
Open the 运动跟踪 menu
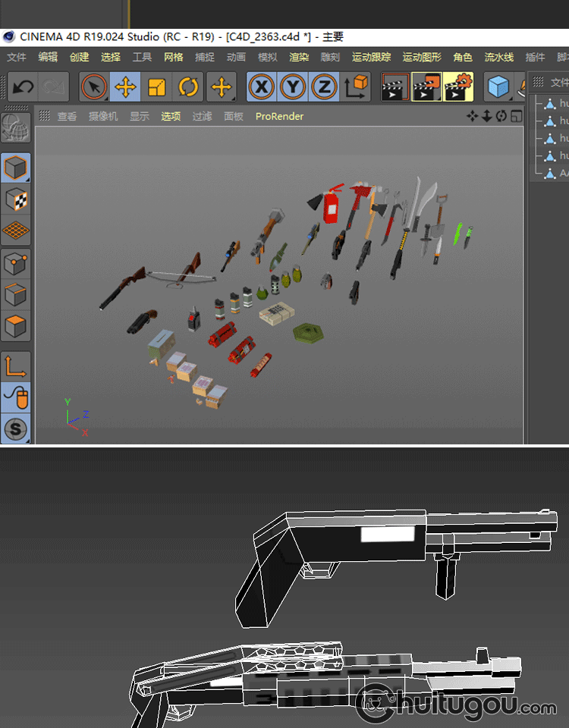point(371,57)
